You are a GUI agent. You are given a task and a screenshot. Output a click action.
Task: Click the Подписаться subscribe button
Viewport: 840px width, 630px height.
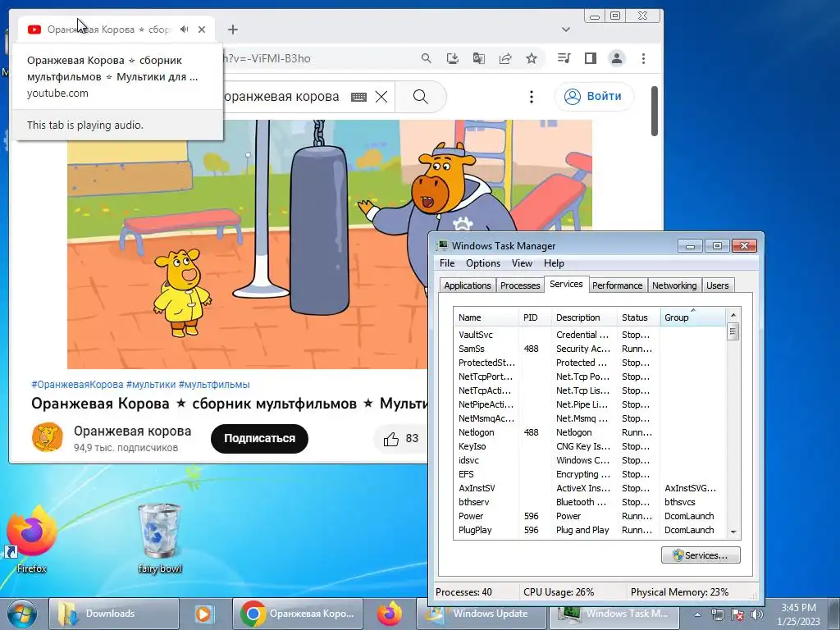pyautogui.click(x=259, y=438)
